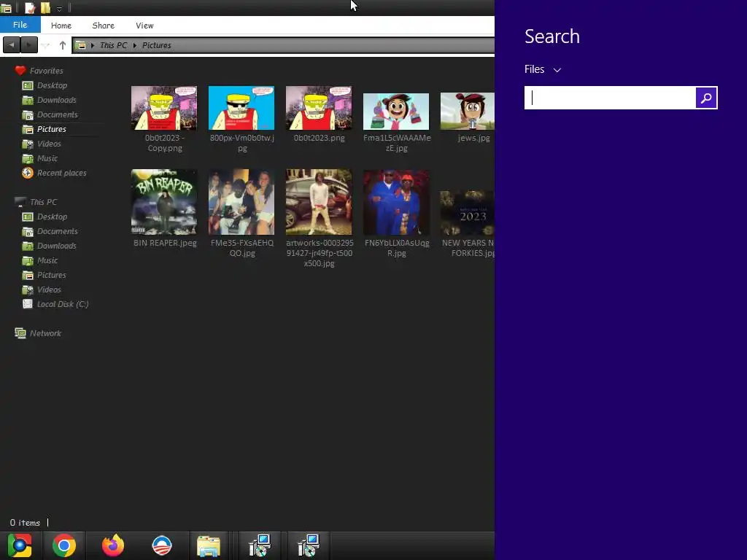The image size is (747, 560).
Task: Open the Share ribbon tab
Action: point(104,26)
